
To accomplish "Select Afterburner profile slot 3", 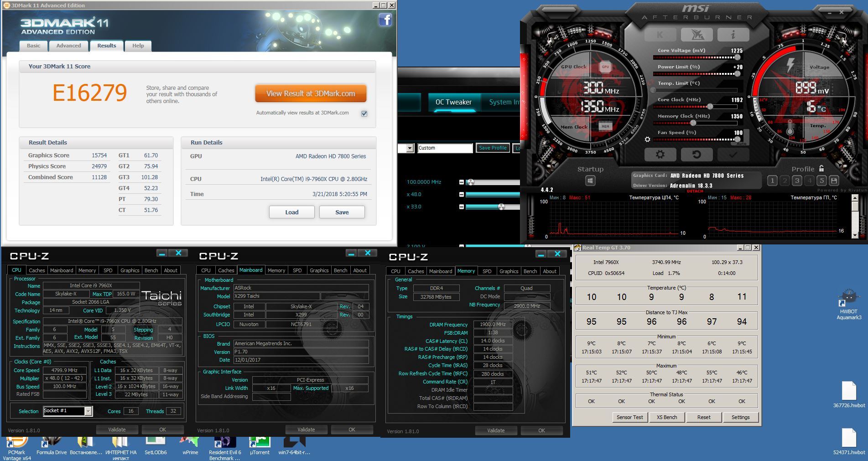I will click(x=797, y=181).
